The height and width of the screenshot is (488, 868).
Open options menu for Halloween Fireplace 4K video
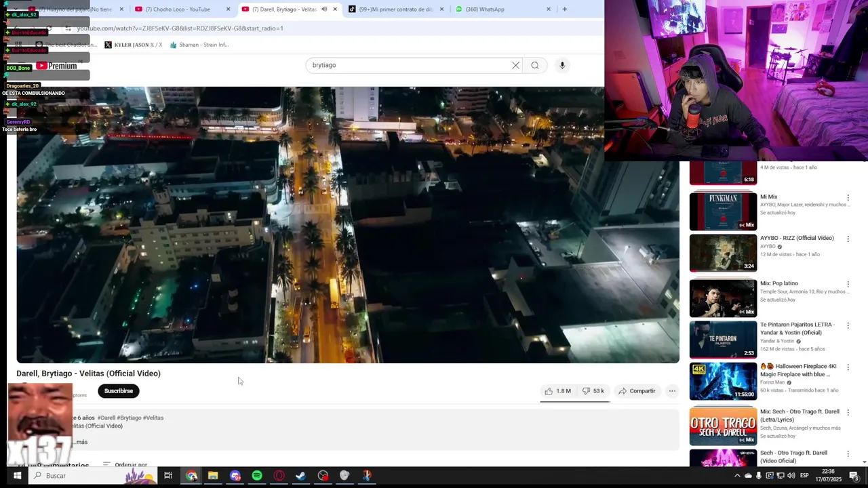click(848, 367)
